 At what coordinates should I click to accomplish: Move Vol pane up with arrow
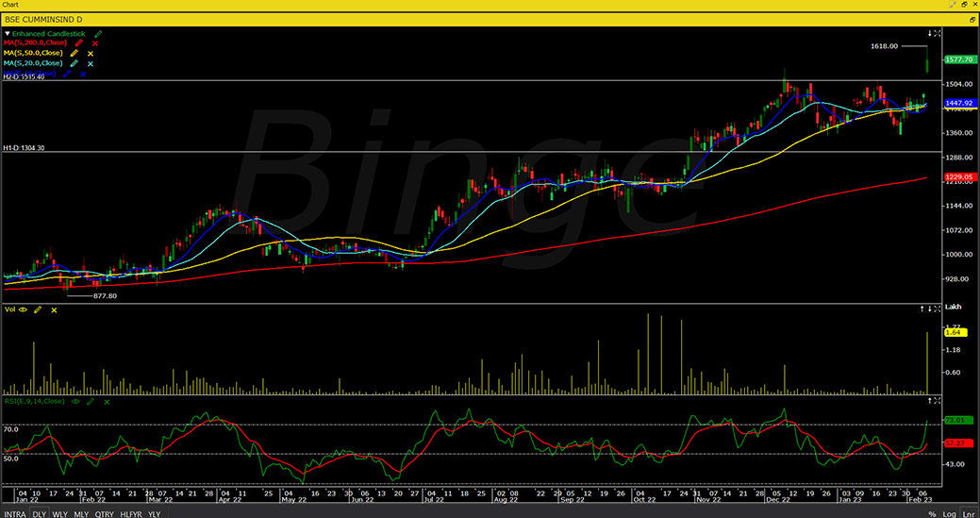point(922,309)
